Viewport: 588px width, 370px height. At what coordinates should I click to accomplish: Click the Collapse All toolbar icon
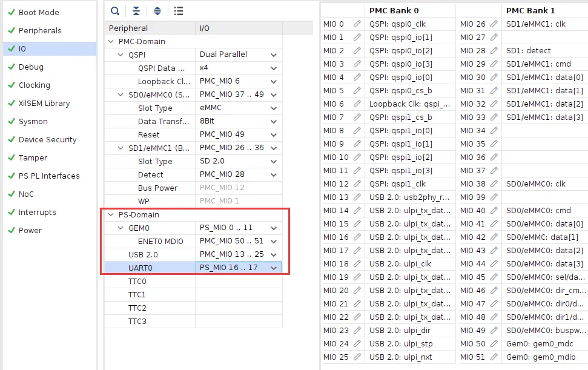click(136, 11)
